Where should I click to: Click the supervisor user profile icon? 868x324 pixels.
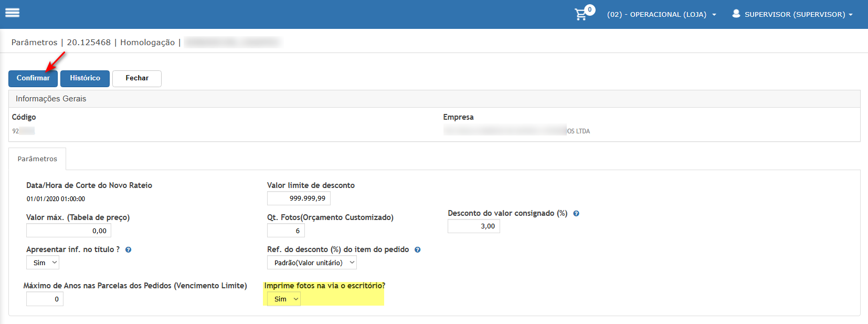click(736, 14)
